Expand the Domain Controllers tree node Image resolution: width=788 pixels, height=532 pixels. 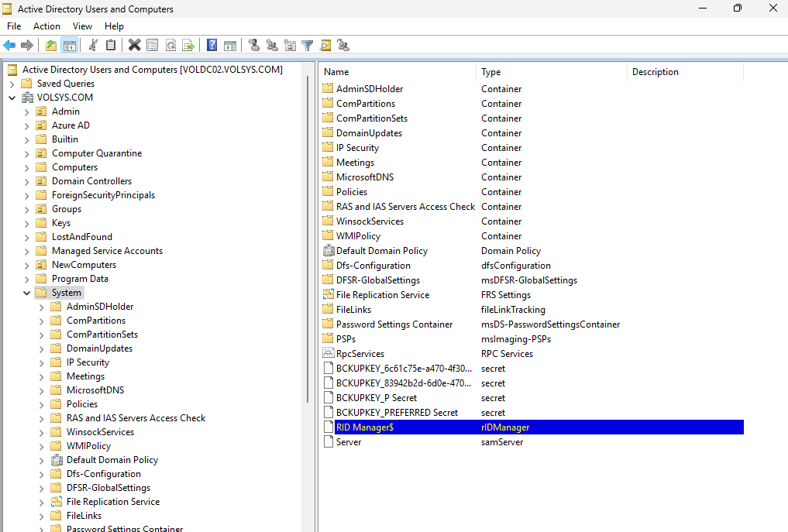click(x=27, y=181)
